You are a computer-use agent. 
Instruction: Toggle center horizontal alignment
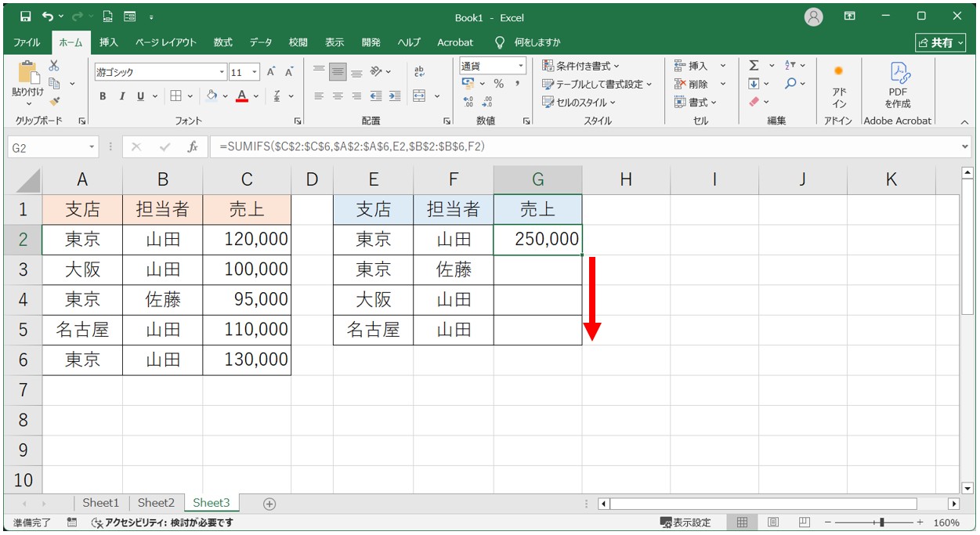pyautogui.click(x=338, y=96)
